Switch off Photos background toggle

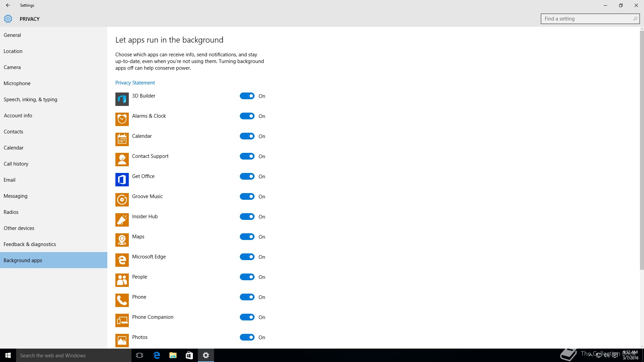247,337
